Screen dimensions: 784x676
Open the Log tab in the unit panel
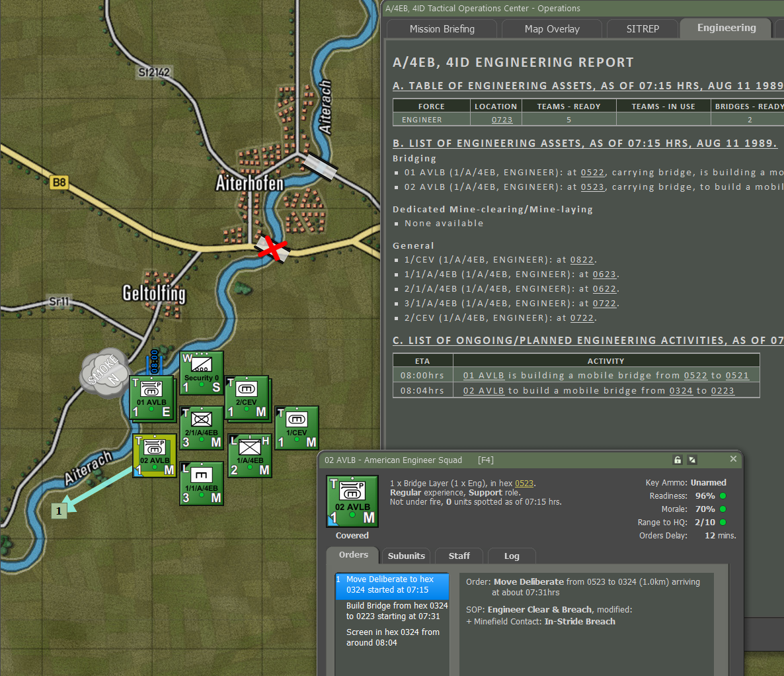(x=512, y=556)
